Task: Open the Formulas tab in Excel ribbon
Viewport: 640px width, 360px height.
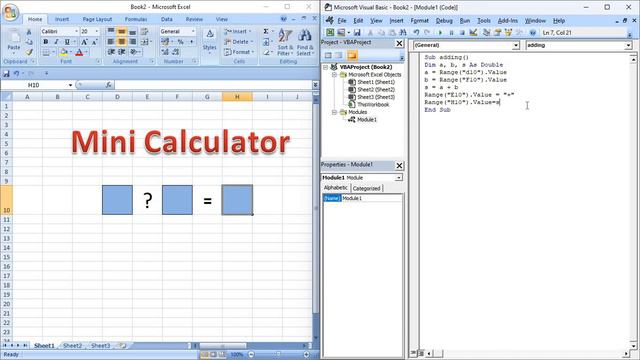Action: pyautogui.click(x=136, y=19)
